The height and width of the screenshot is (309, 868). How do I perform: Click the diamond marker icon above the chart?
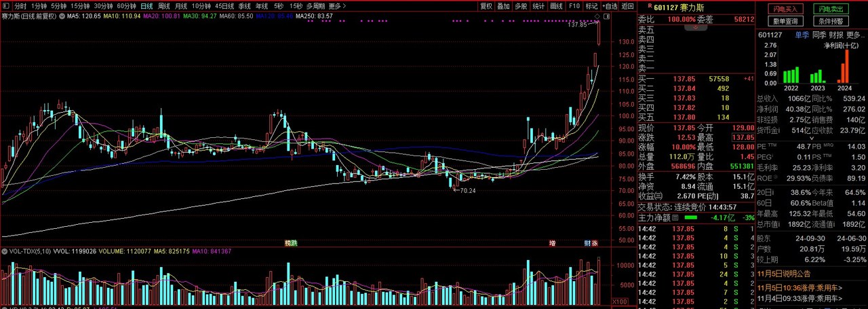click(x=597, y=15)
